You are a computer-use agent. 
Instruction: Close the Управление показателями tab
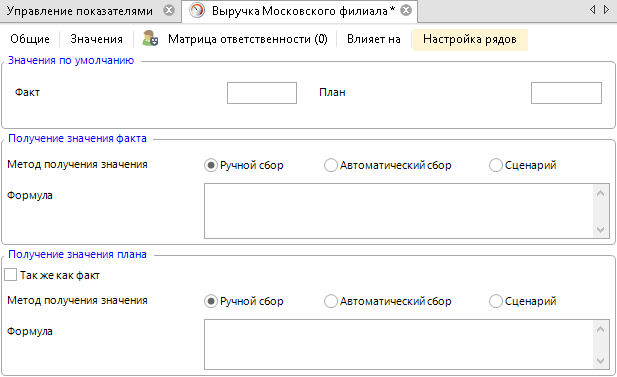169,10
